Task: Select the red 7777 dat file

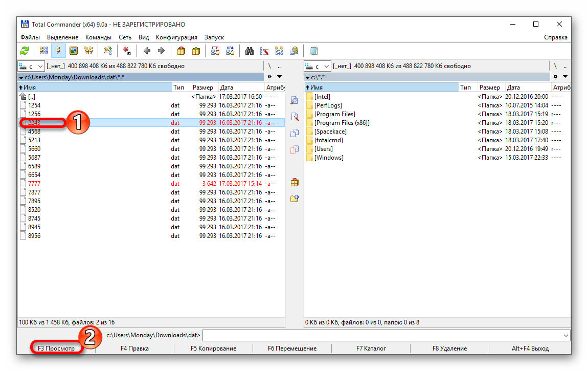Action: 34,184
